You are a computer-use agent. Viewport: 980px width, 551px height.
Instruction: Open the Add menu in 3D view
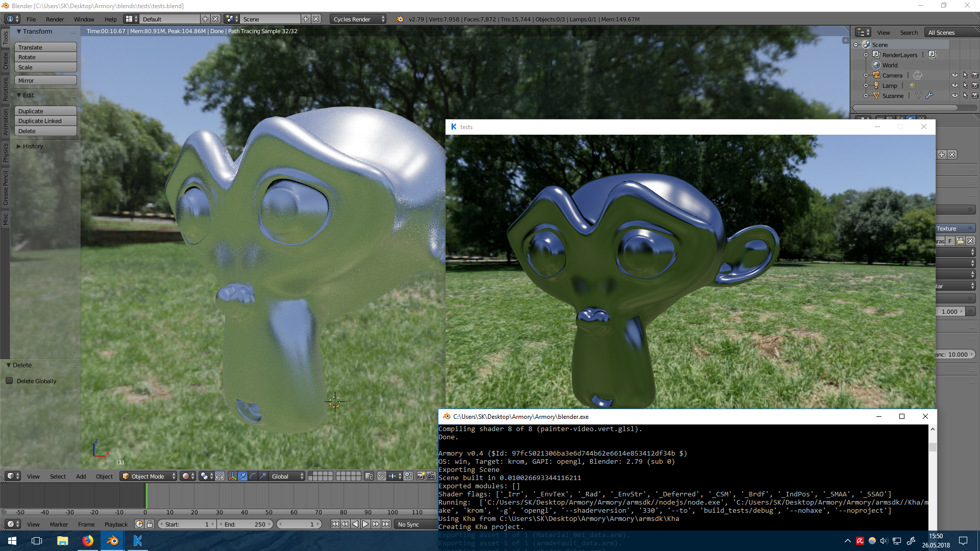pyautogui.click(x=81, y=476)
